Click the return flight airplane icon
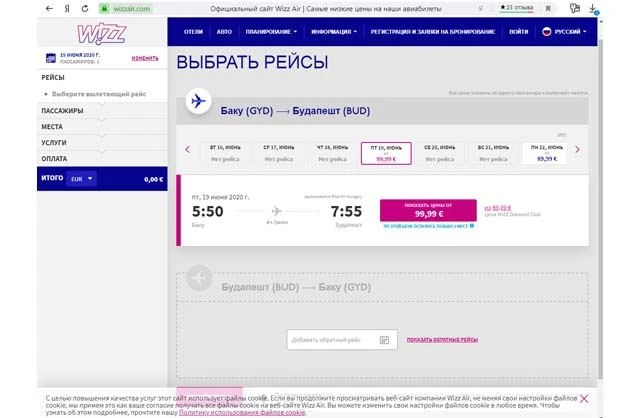The height and width of the screenshot is (418, 627). 199,278
